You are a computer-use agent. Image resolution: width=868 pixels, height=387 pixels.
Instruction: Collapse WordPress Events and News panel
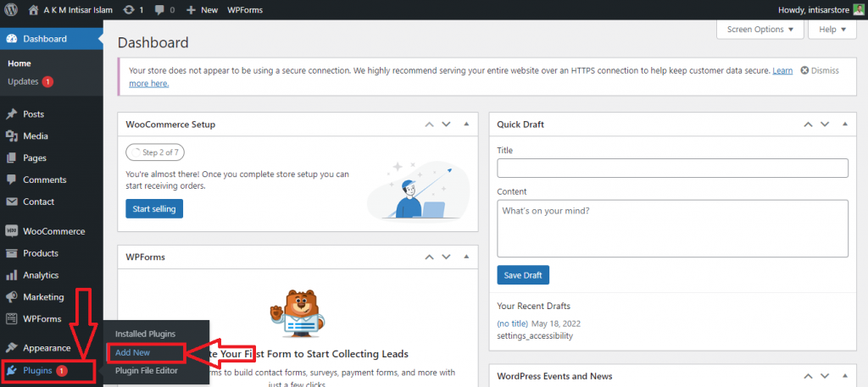click(845, 376)
